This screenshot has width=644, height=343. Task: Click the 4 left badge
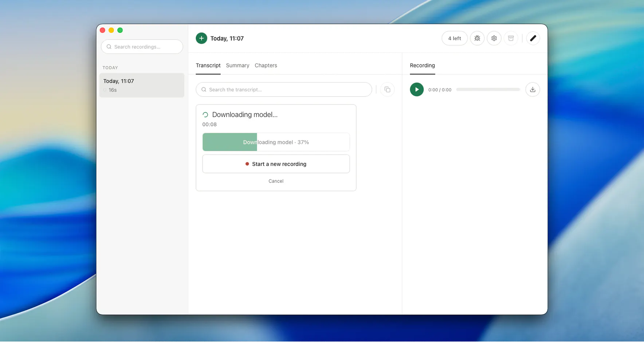tap(455, 38)
